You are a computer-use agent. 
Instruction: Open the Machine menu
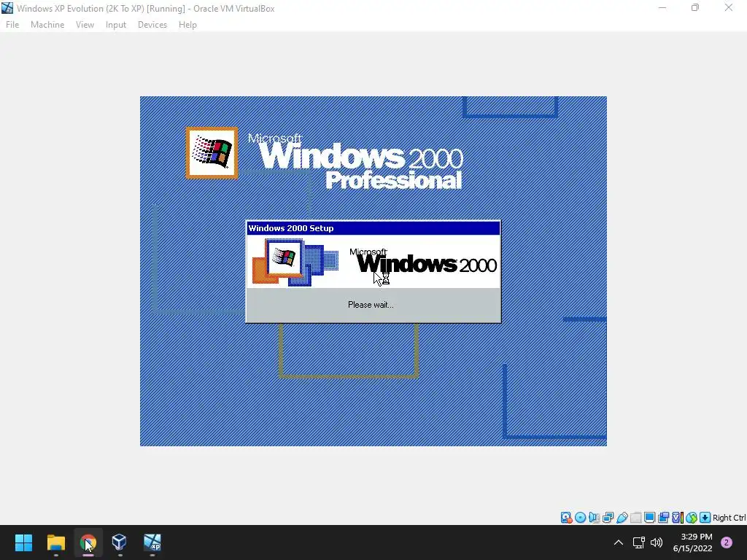47,25
